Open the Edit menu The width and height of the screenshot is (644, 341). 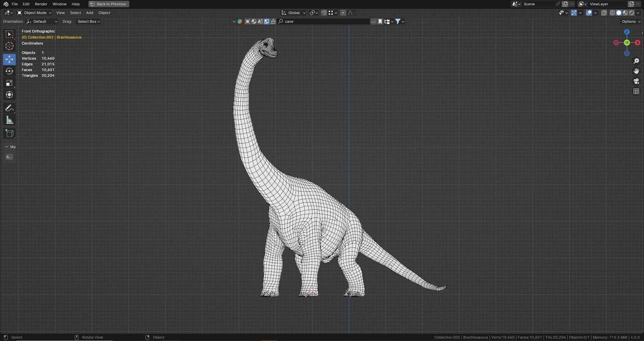click(26, 4)
